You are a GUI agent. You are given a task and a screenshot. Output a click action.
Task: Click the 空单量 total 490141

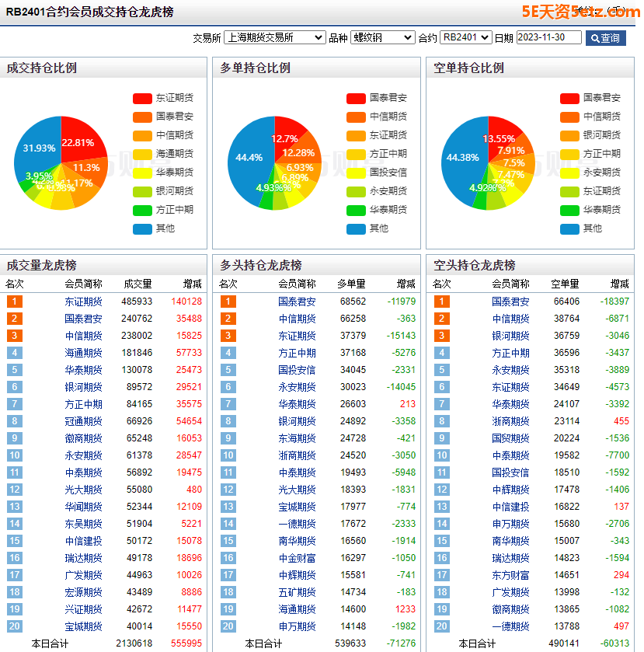[x=564, y=643]
